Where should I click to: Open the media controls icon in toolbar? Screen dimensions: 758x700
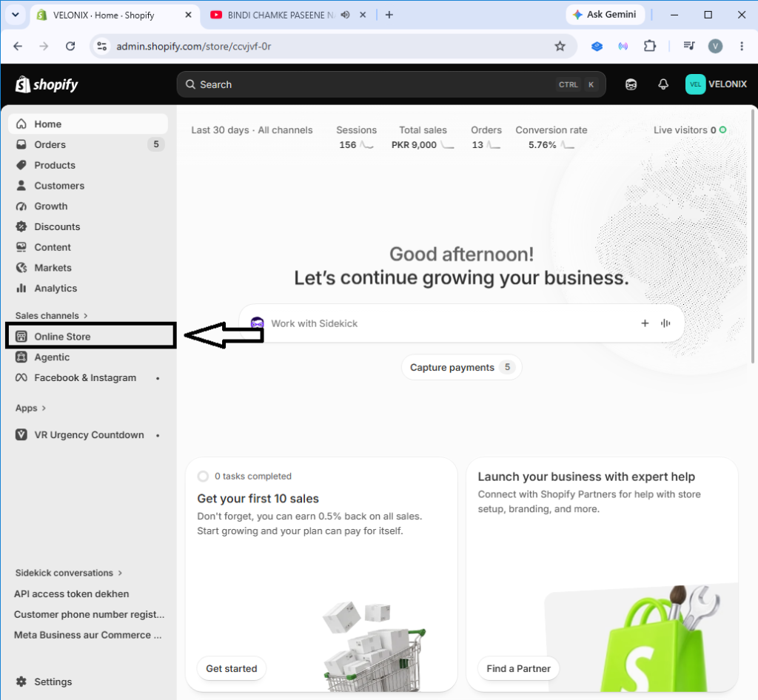pos(689,47)
